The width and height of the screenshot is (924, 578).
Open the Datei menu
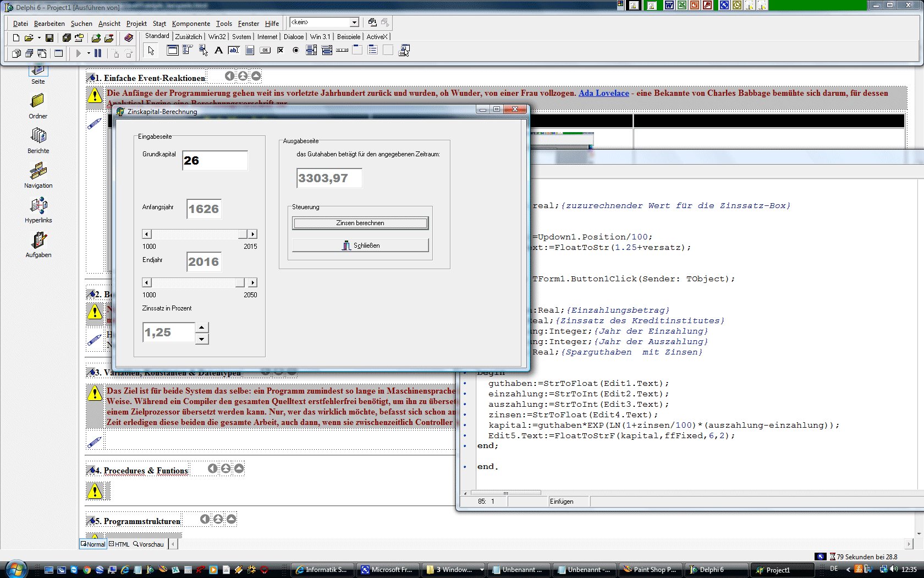click(x=20, y=24)
